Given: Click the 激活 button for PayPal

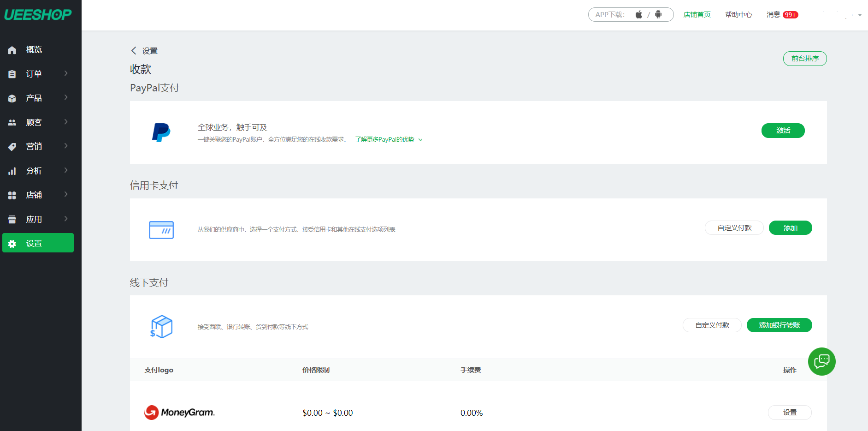Looking at the screenshot, I should [x=783, y=131].
